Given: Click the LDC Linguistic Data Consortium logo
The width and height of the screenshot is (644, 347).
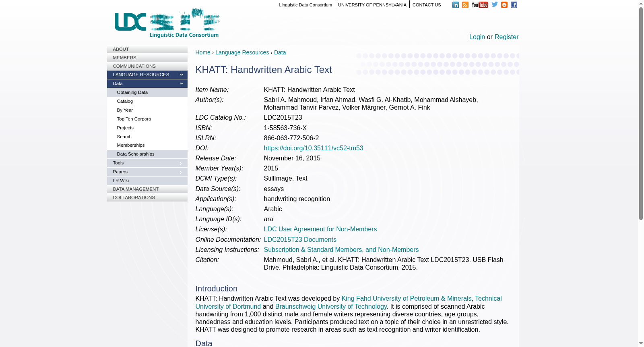Looking at the screenshot, I should tap(167, 23).
